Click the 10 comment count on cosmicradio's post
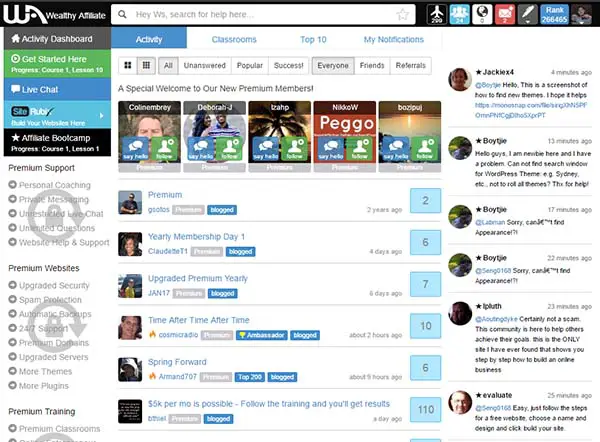 (426, 326)
